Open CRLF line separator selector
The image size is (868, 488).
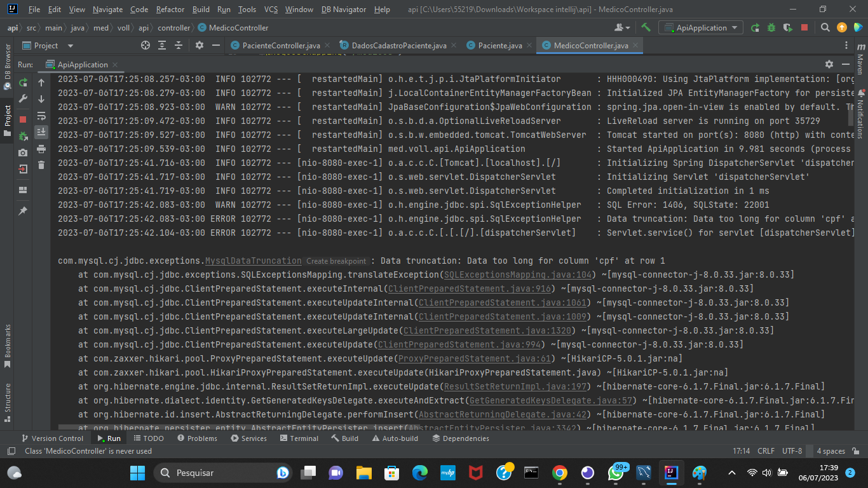click(x=766, y=451)
